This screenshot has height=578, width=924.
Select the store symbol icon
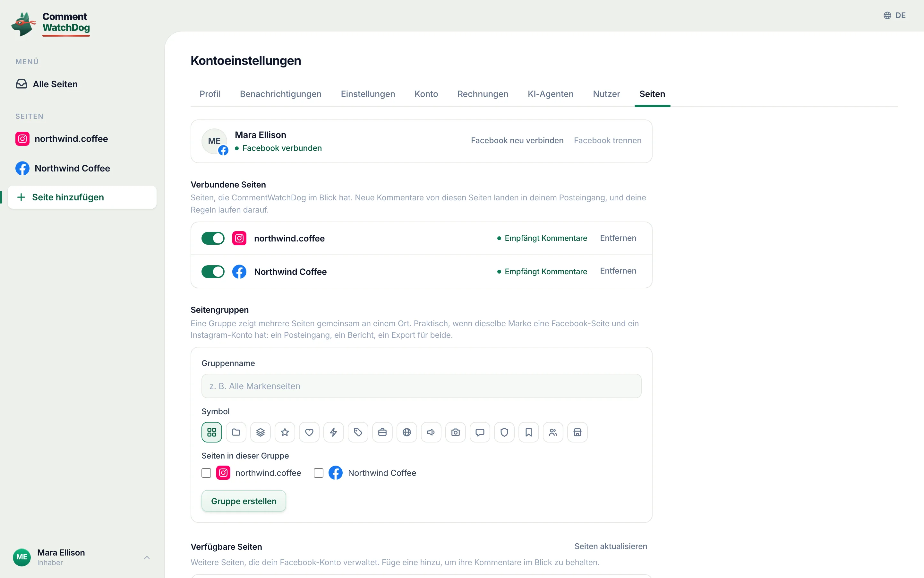577,432
